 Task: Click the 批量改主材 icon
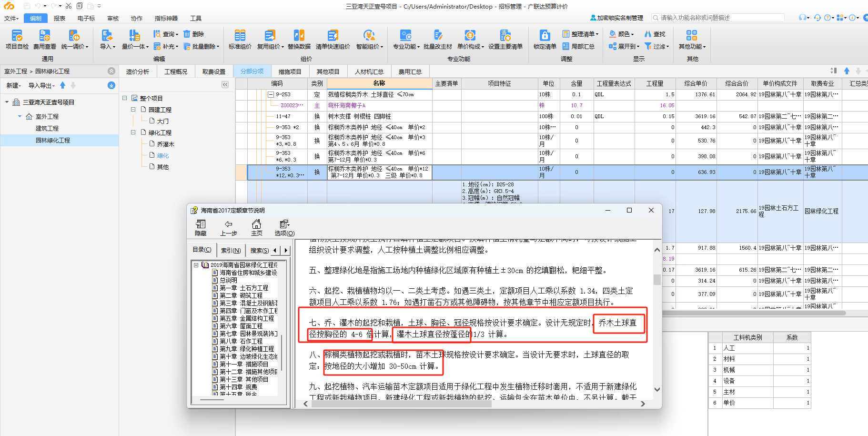[x=438, y=40]
